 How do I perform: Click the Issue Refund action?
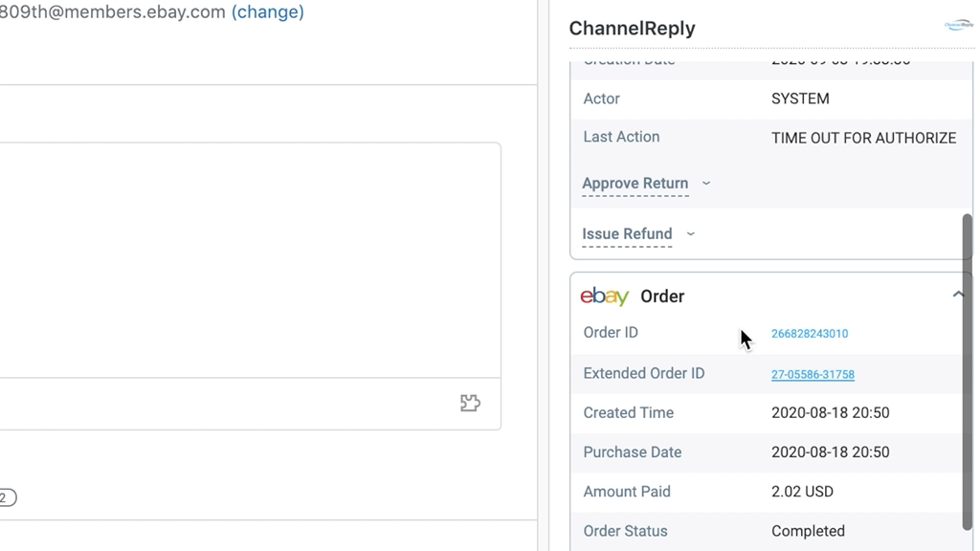(627, 233)
